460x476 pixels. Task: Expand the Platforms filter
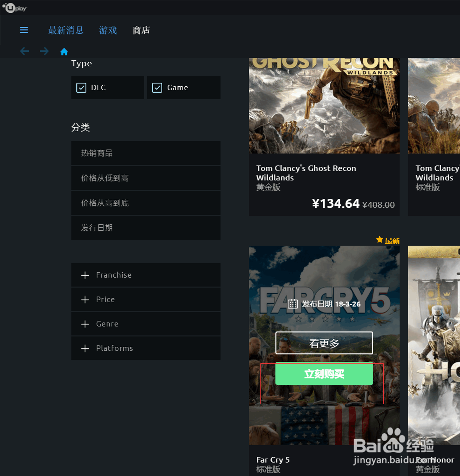click(x=146, y=348)
